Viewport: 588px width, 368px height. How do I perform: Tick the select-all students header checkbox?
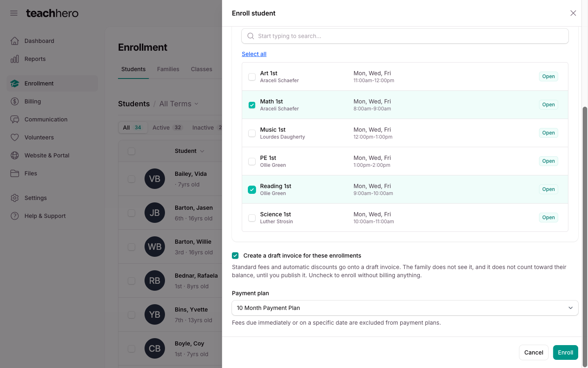(131, 151)
